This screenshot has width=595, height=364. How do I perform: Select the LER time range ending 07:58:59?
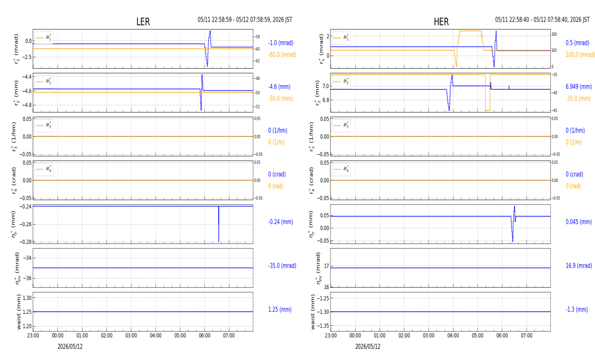click(245, 20)
